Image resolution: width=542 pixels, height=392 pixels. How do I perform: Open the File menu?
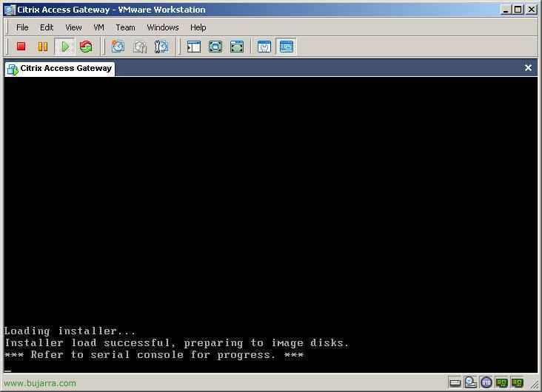pos(22,27)
